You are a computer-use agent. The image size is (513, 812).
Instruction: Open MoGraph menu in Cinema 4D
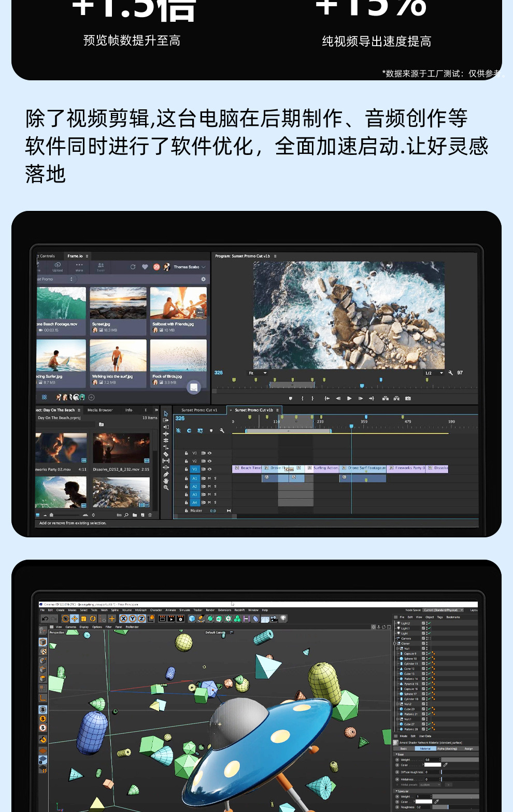(140, 610)
